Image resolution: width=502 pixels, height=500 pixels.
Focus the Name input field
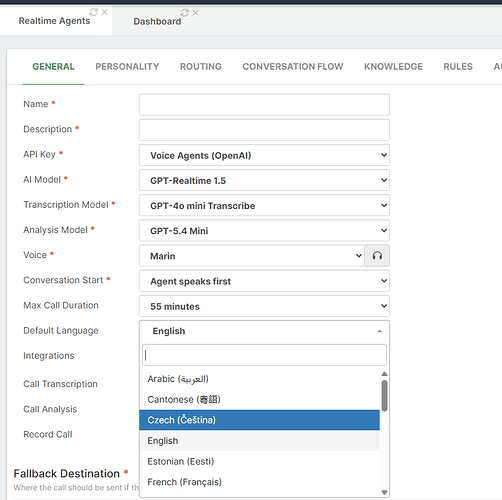pos(264,105)
